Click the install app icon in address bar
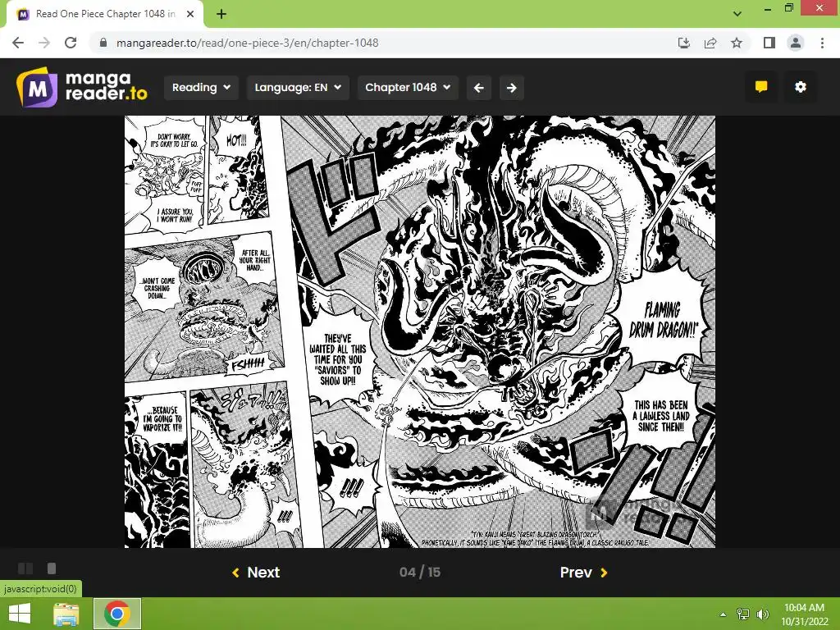This screenshot has width=840, height=630. pyautogui.click(x=684, y=43)
